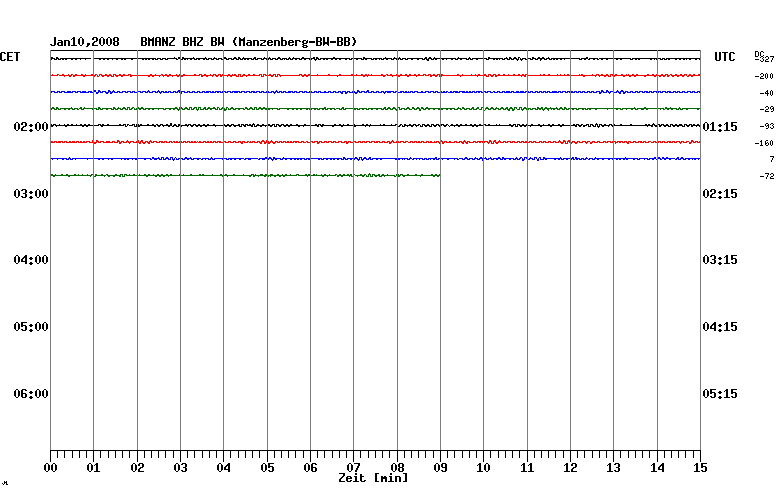
Task: Select the 05:00 CET time label
Action: pos(31,327)
